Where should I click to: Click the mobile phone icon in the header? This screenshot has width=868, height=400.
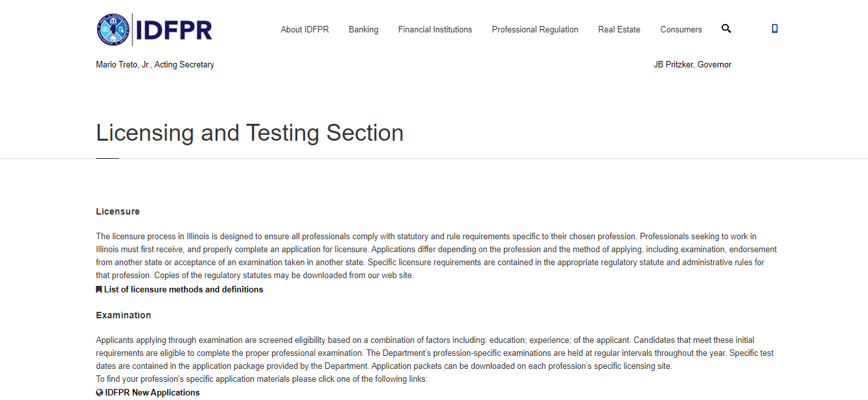pyautogui.click(x=775, y=29)
